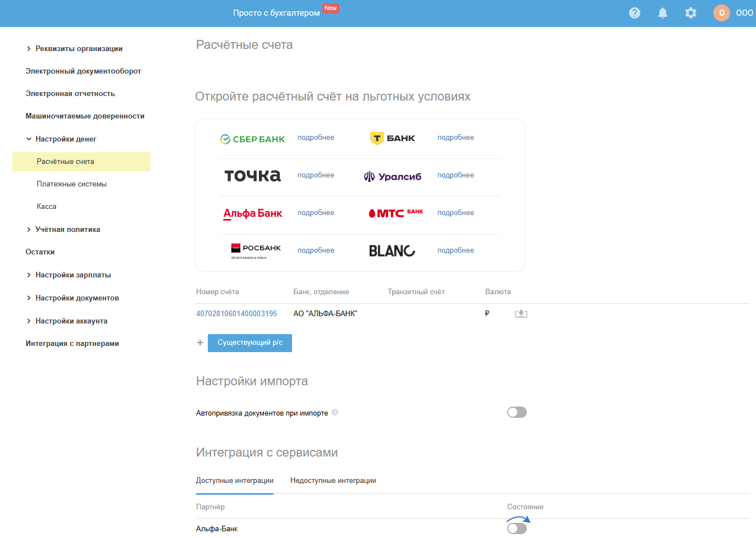Click the Rosbank logo

click(256, 250)
